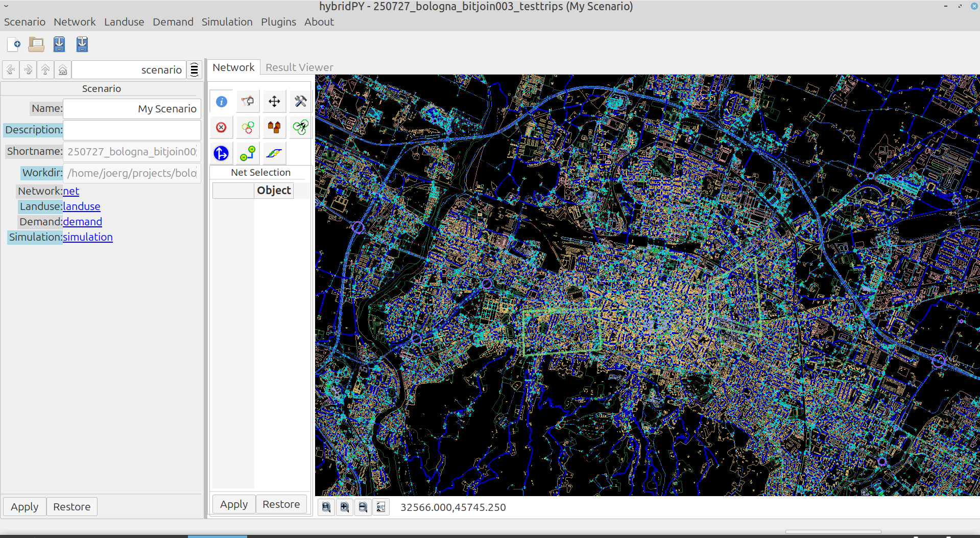Screen dimensions: 980x538
Task: Click Apply under Net Selection
Action: (x=234, y=504)
